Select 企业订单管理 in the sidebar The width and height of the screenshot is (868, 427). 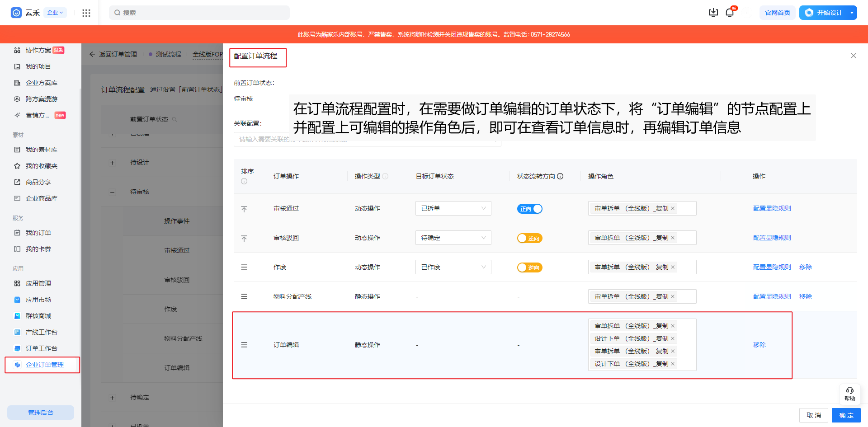(44, 365)
